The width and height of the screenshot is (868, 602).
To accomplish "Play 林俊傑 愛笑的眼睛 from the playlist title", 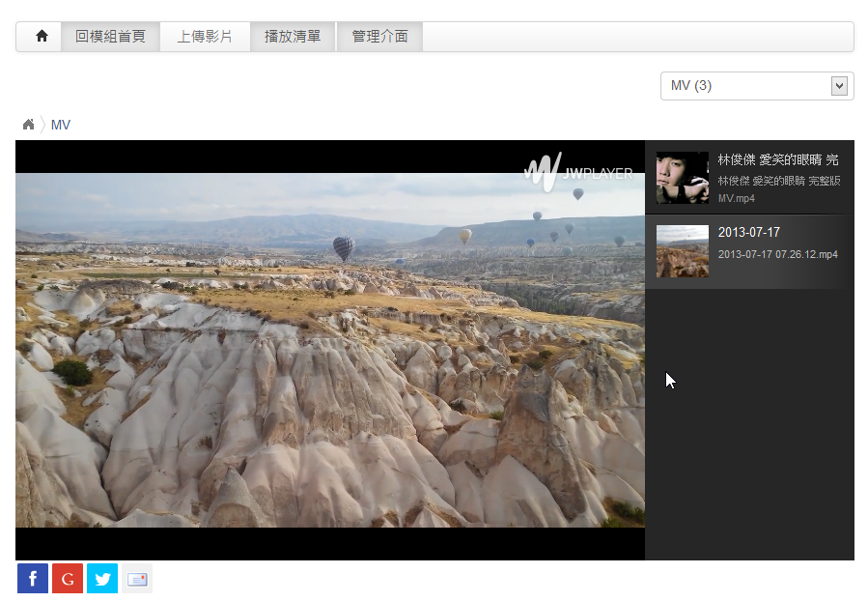I will coord(777,159).
